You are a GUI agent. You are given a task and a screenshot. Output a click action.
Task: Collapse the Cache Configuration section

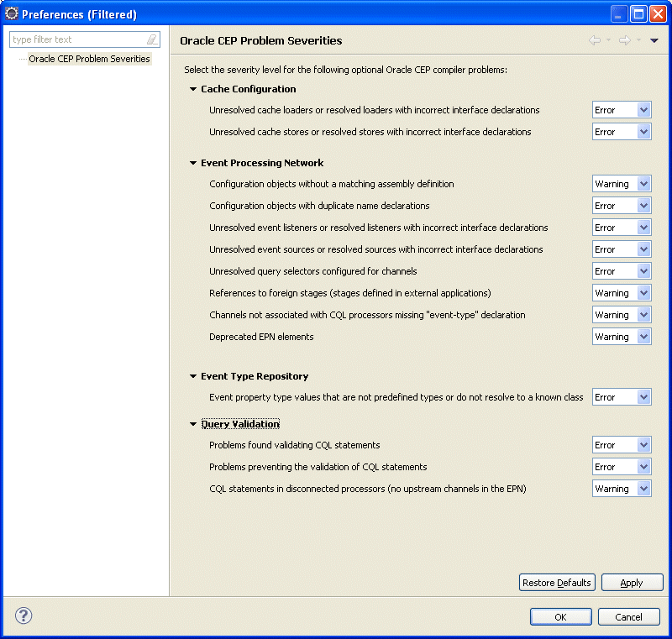[x=193, y=89]
